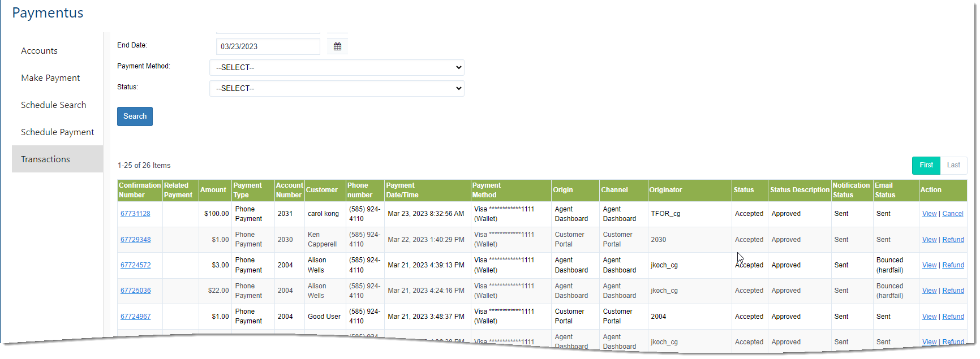Click the Confirmation Number column header
The image size is (980, 359).
(140, 190)
